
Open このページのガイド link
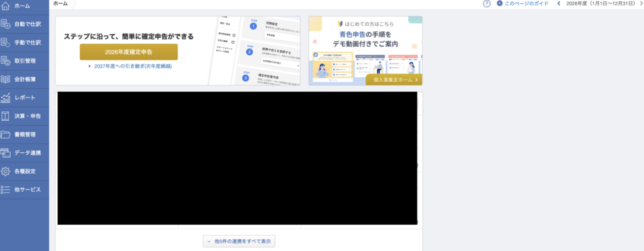526,3
